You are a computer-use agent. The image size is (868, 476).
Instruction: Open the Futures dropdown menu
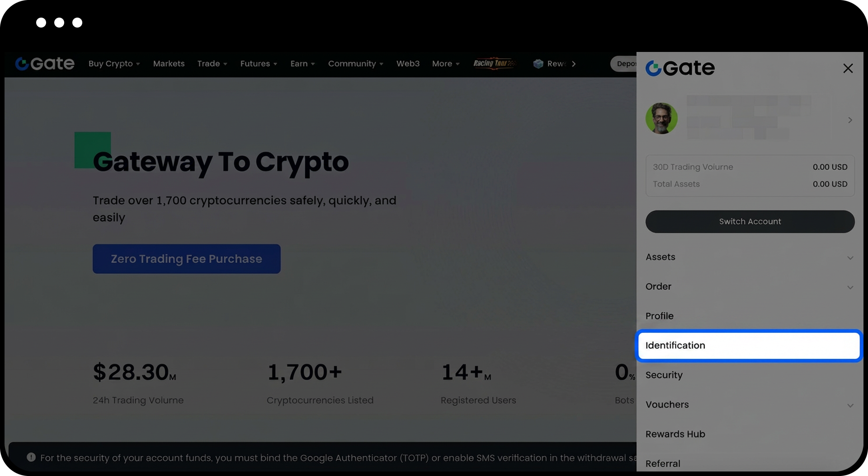[x=259, y=64]
